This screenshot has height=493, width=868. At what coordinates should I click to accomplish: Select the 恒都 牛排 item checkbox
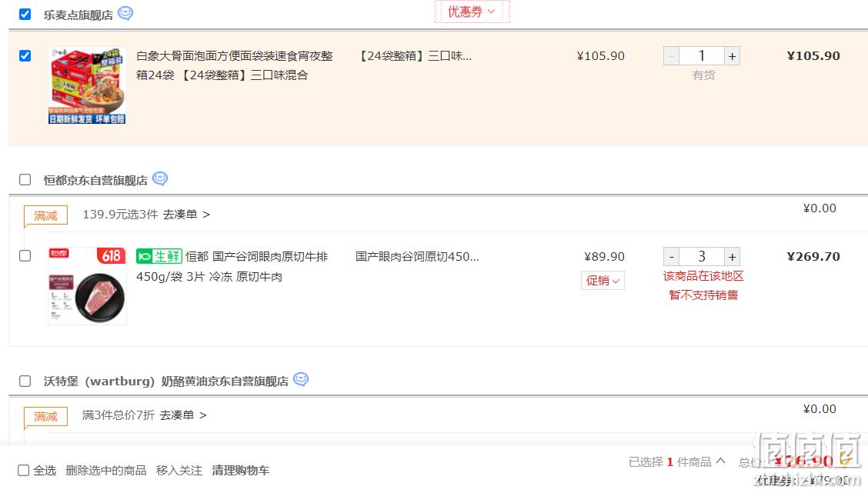pyautogui.click(x=25, y=256)
